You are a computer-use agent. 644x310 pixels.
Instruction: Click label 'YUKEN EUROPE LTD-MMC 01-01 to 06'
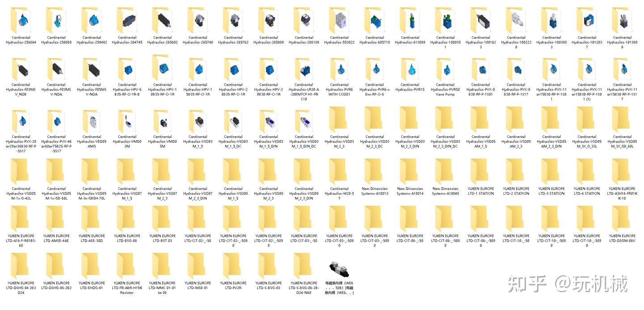[x=162, y=288]
